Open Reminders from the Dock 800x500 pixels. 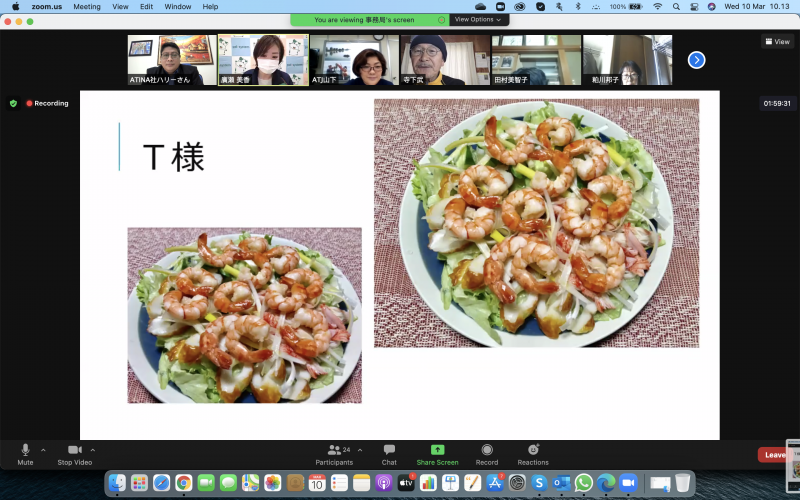click(339, 482)
